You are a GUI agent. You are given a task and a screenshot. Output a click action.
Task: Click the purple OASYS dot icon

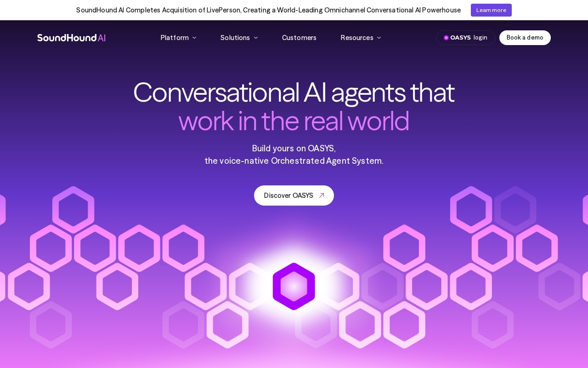[446, 38]
